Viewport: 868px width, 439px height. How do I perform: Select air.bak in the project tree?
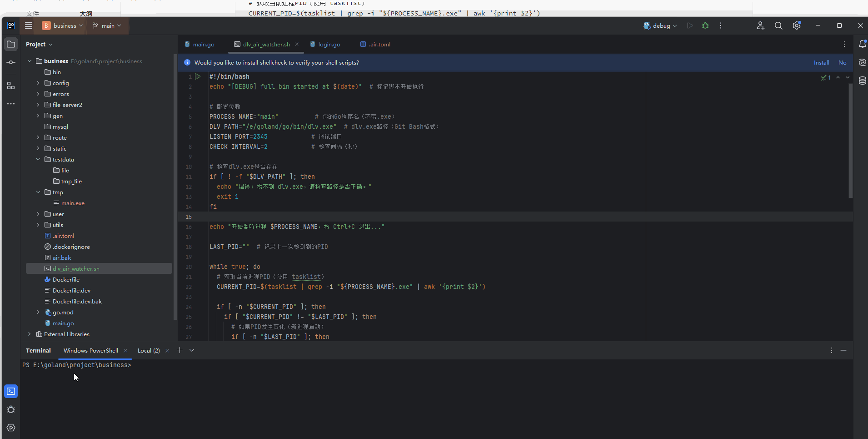[61, 257]
